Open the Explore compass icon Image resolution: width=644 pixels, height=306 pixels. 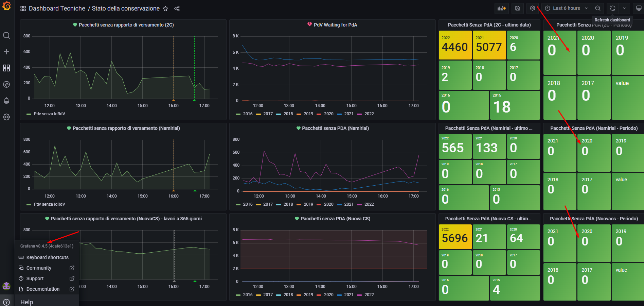tap(6, 84)
